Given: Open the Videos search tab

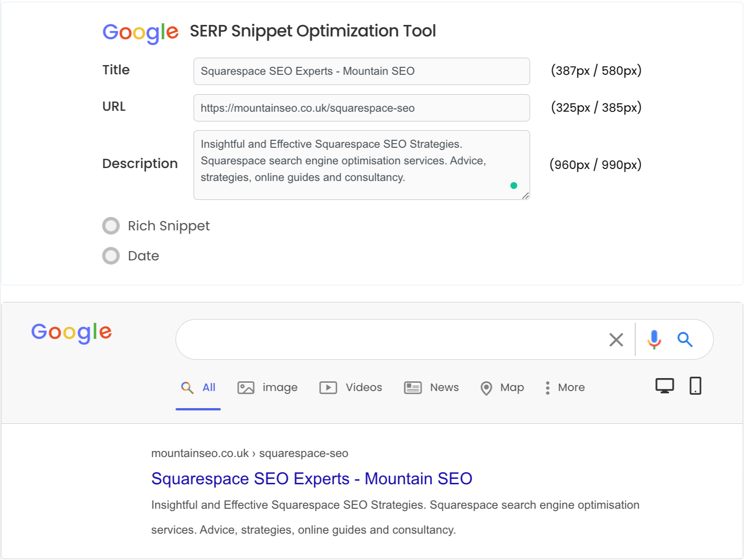Looking at the screenshot, I should (x=351, y=388).
